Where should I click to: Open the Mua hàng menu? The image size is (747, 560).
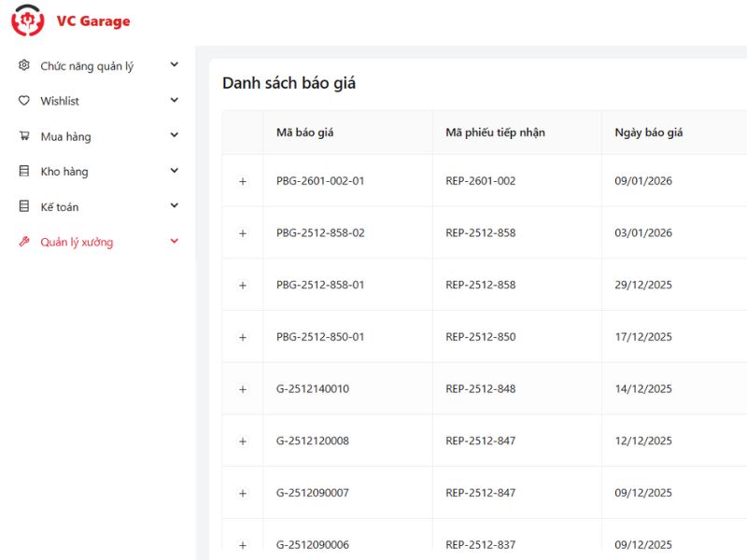coord(65,136)
